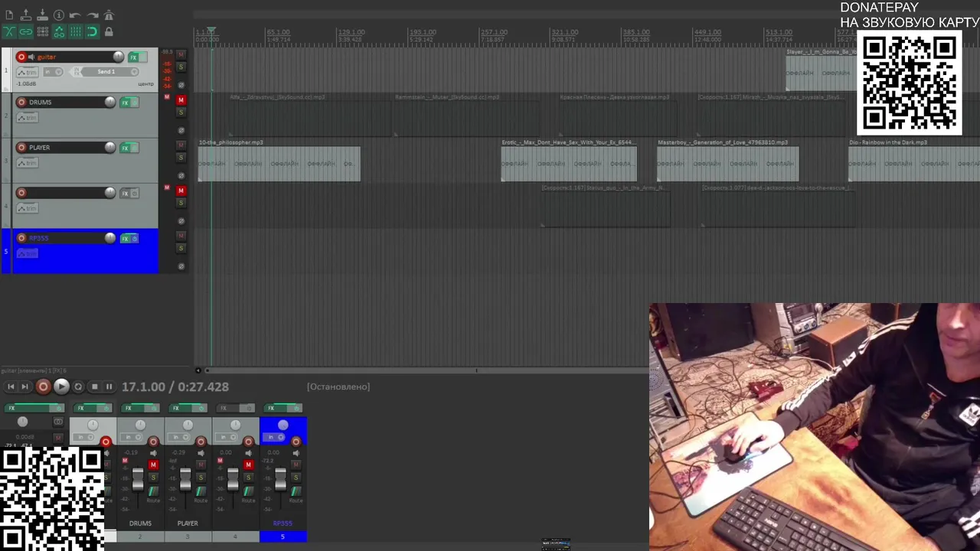
Task: Click the transport Record button
Action: [43, 386]
